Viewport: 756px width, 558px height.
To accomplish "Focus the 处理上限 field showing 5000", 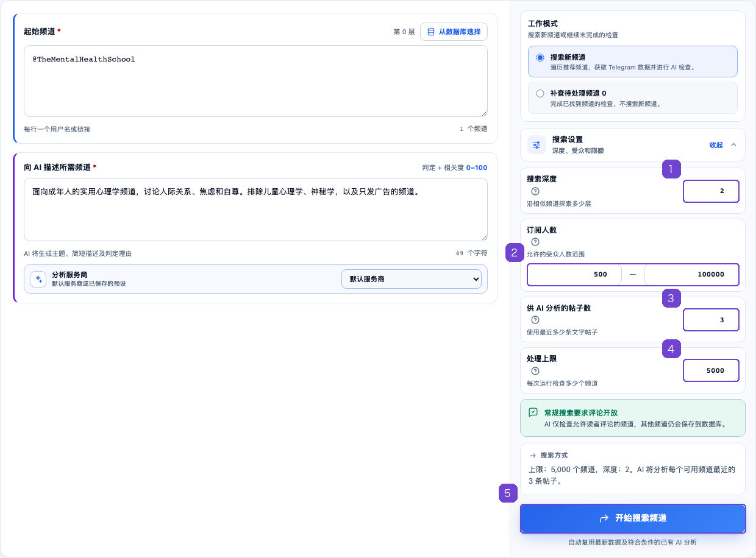I will 711,370.
